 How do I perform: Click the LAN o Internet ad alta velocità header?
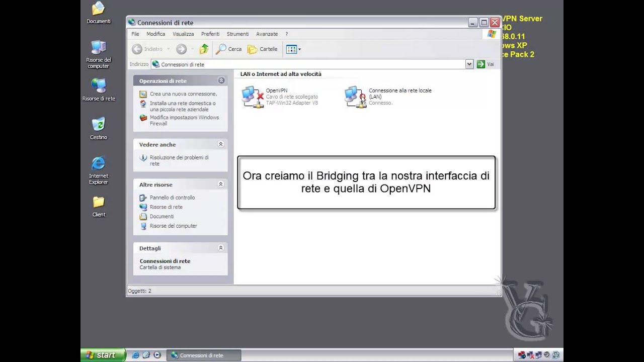281,74
